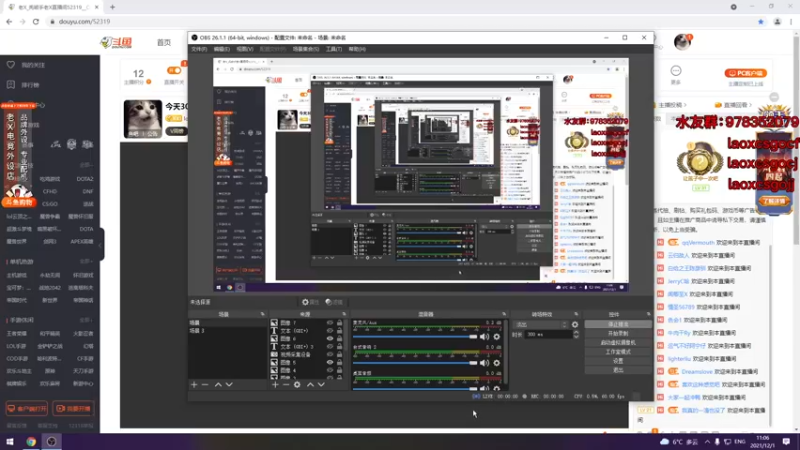Image resolution: width=800 pixels, height=450 pixels.
Task: Toggle visibility of 图像 7 source
Action: click(x=330, y=323)
